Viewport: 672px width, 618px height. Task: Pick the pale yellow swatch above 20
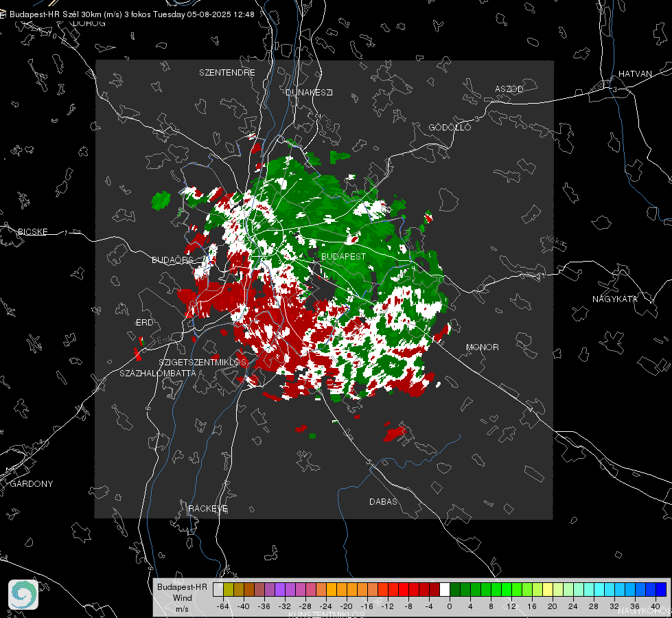pyautogui.click(x=548, y=590)
